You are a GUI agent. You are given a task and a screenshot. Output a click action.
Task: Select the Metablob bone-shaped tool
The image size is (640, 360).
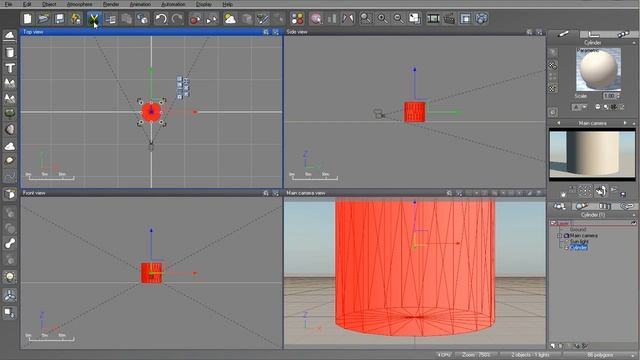coord(10,243)
